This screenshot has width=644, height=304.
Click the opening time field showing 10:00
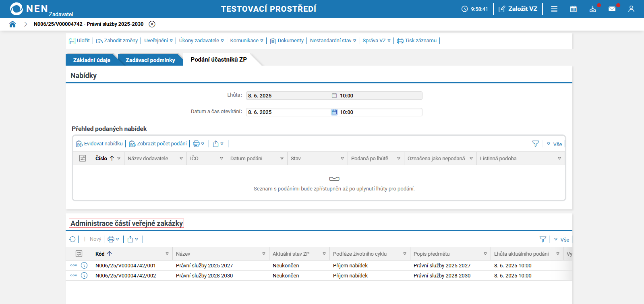click(x=380, y=112)
